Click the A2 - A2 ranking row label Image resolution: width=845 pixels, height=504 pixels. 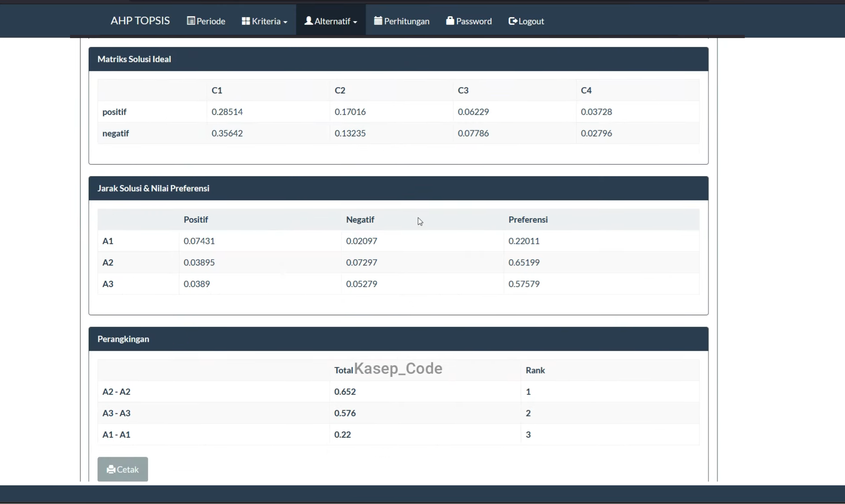coord(116,391)
